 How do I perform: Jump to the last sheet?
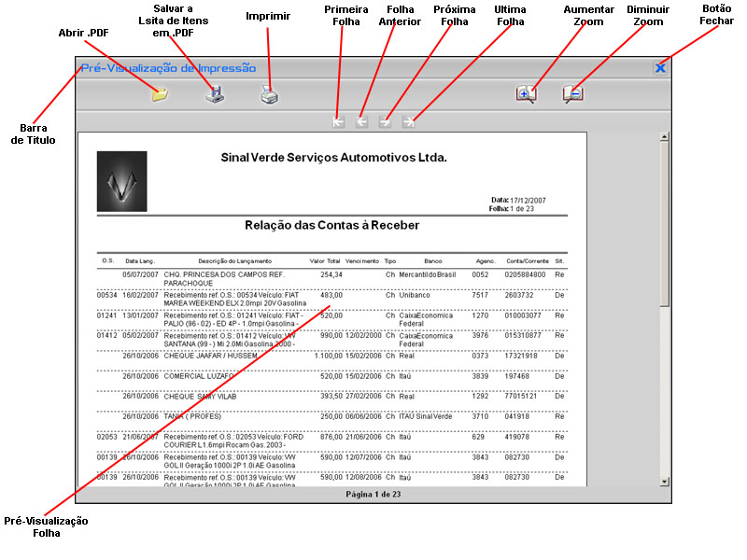(408, 122)
